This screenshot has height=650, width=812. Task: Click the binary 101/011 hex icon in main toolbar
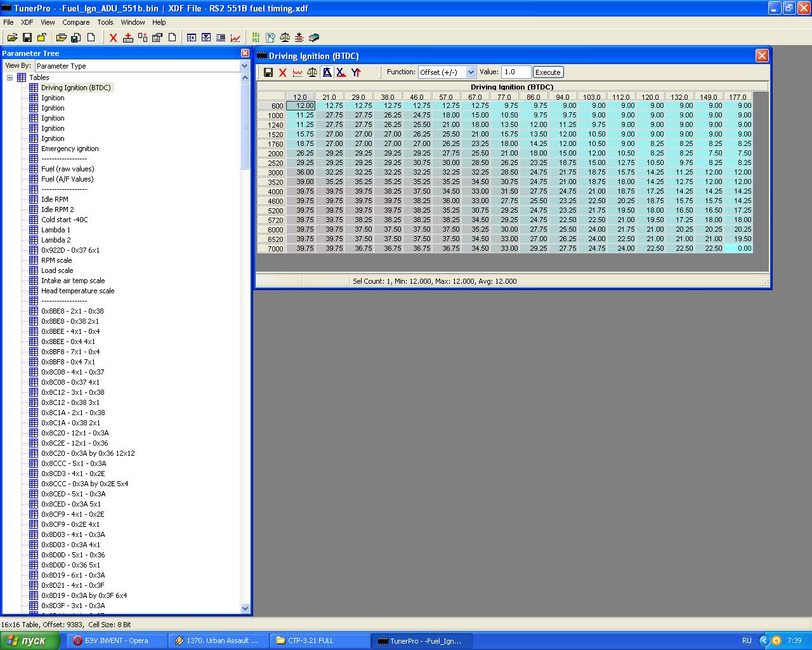pos(256,37)
